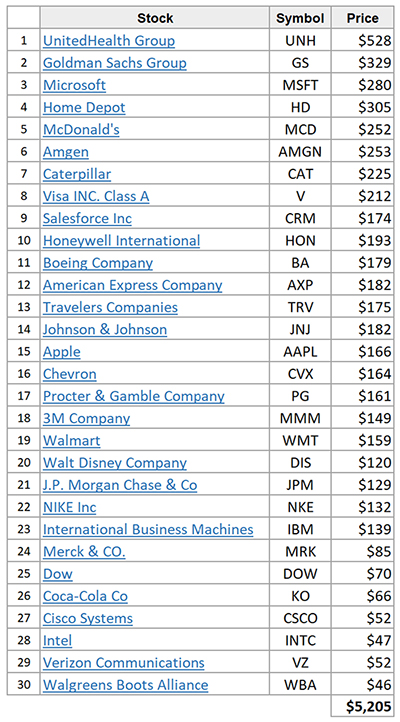Select the Walgreens Boots Alliance link
This screenshot has width=400, height=722.
pos(125,685)
